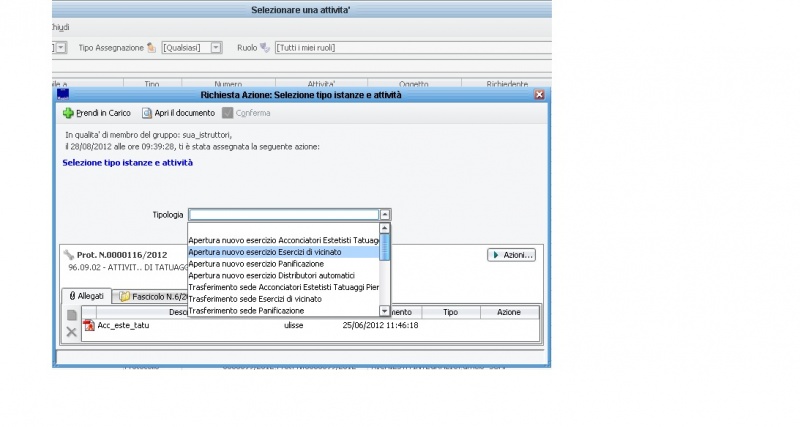Click the Ruolo field Tutti i miei ruoli
Image resolution: width=800 pixels, height=427 pixels.
tap(413, 47)
